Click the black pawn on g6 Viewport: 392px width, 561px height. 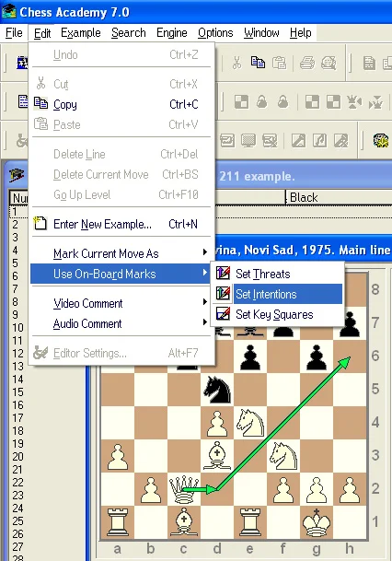click(317, 356)
